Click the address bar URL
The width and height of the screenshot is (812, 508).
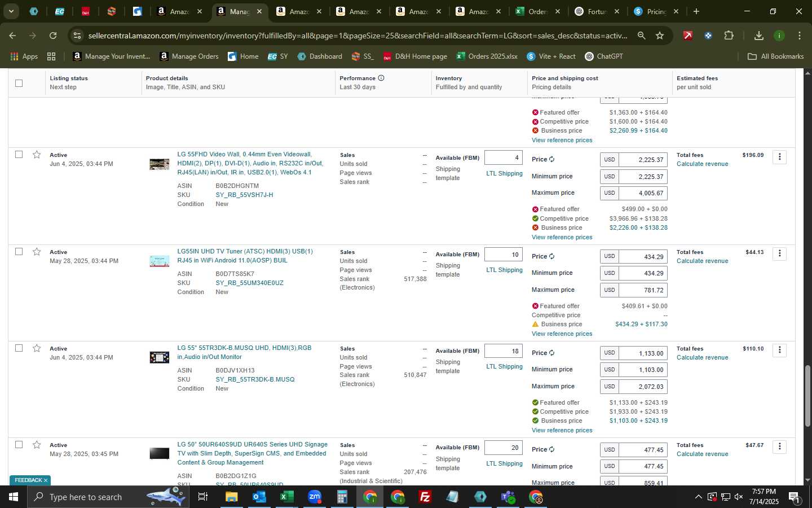point(358,36)
